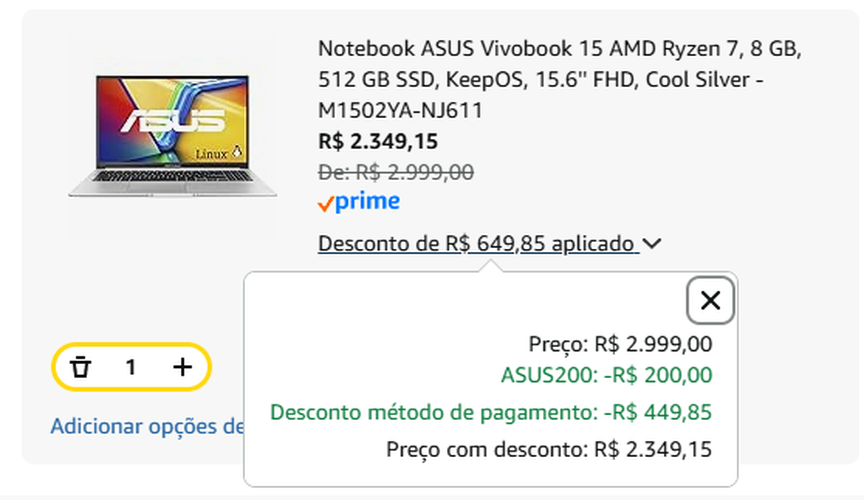Delete the item with the trash icon
The width and height of the screenshot is (864, 500).
tap(81, 367)
